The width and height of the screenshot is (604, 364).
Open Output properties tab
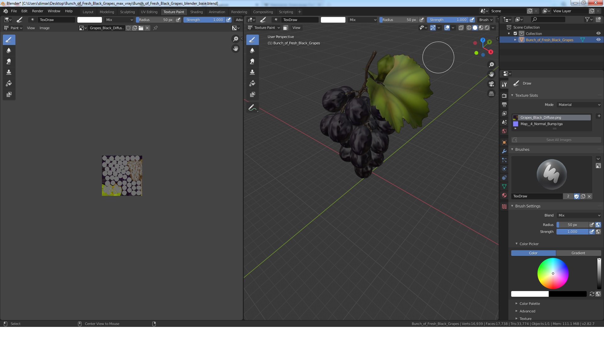tap(504, 104)
